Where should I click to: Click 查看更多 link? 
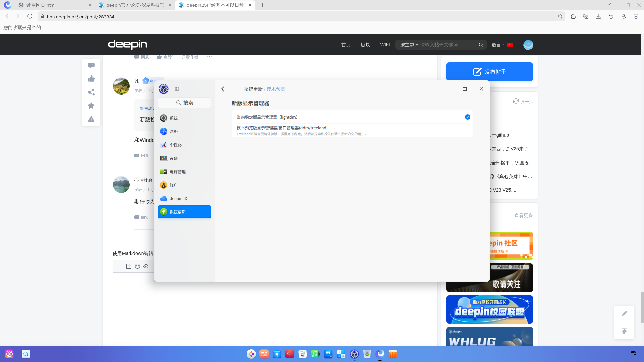523,215
